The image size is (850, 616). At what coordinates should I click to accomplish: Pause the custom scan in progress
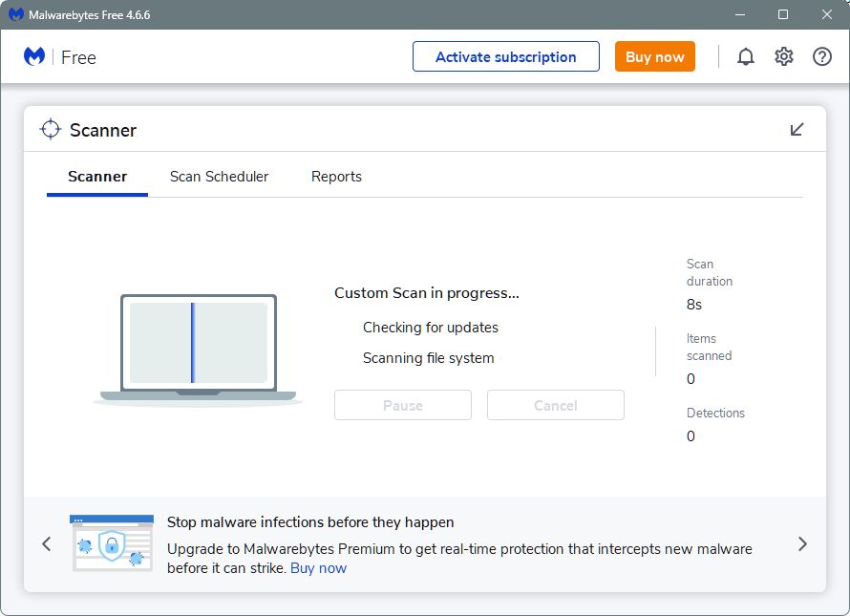(403, 405)
